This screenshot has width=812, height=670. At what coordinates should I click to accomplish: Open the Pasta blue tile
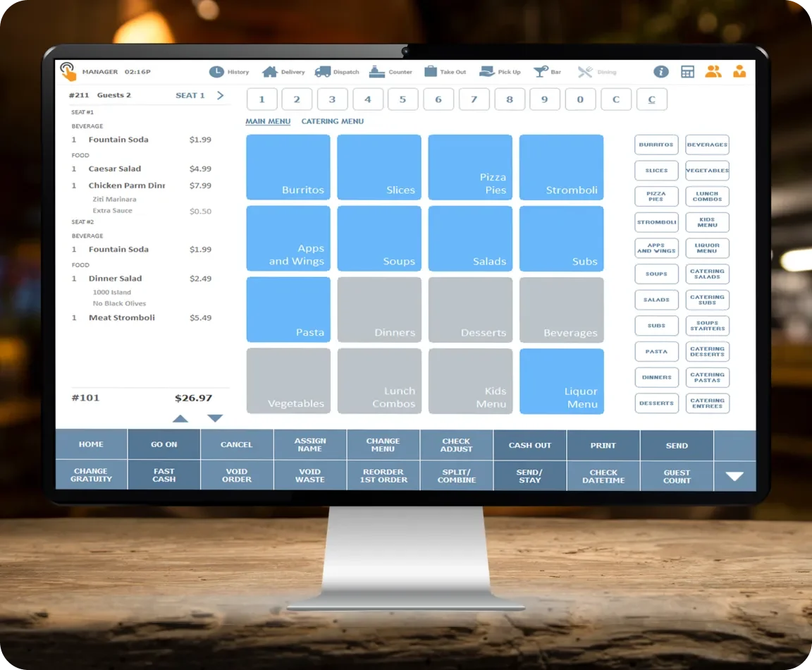click(x=288, y=310)
